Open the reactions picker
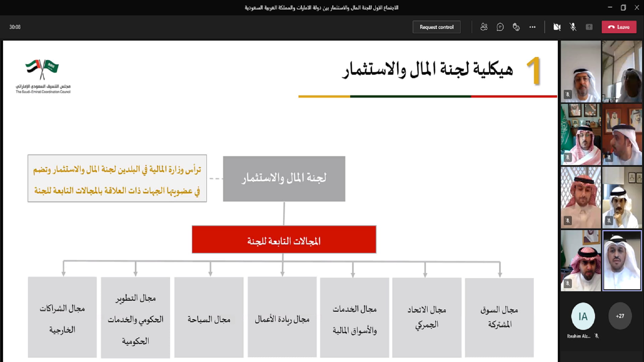The image size is (644, 362). pyautogui.click(x=516, y=27)
